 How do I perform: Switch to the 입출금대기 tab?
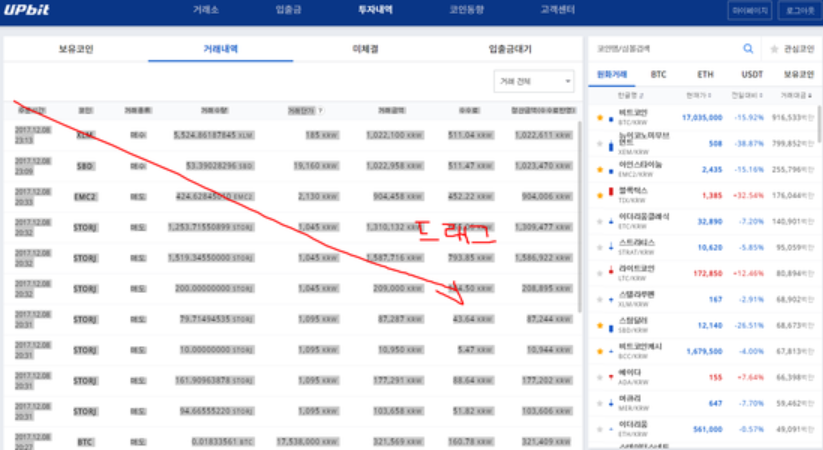point(510,49)
